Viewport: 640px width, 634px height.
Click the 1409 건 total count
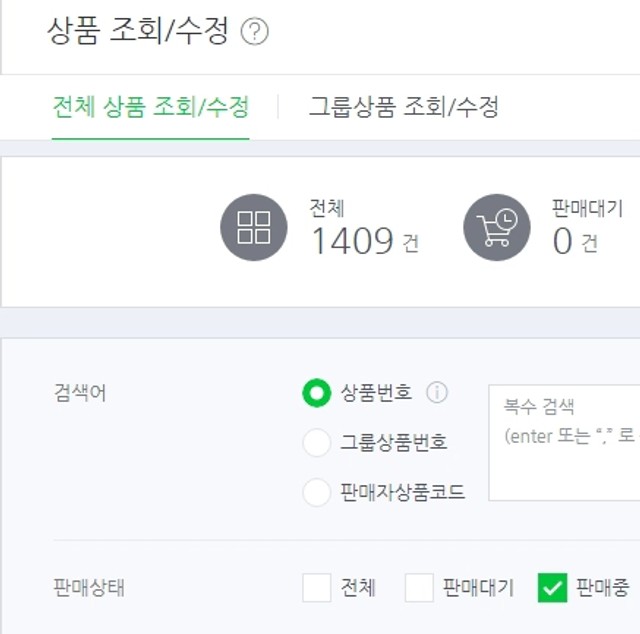365,241
